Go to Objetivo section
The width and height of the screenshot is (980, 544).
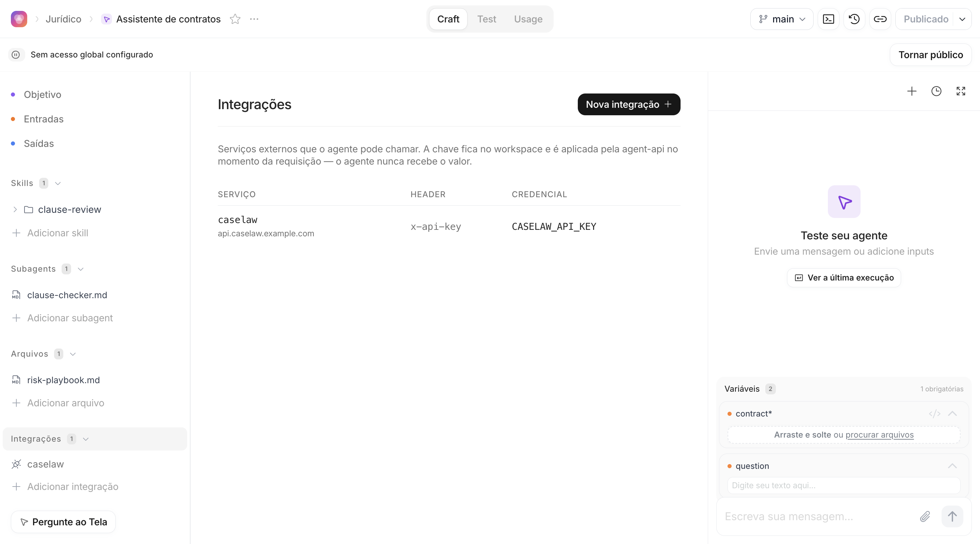pos(42,95)
